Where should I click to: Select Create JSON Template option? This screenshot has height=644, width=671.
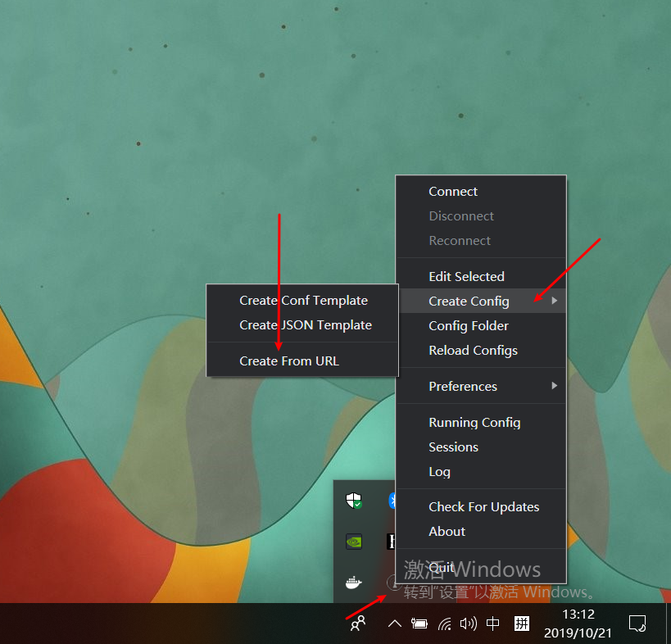click(305, 325)
